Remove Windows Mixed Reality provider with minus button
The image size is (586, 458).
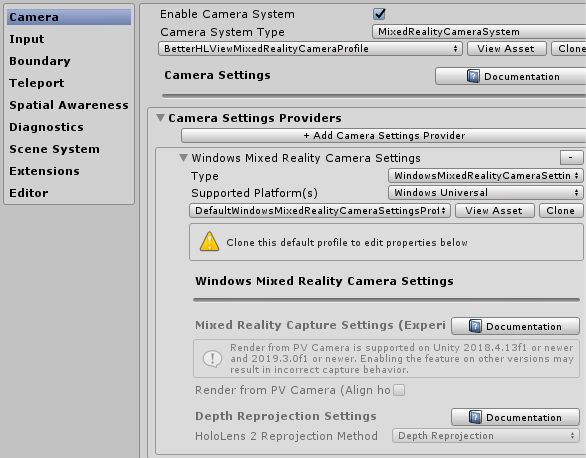[571, 157]
